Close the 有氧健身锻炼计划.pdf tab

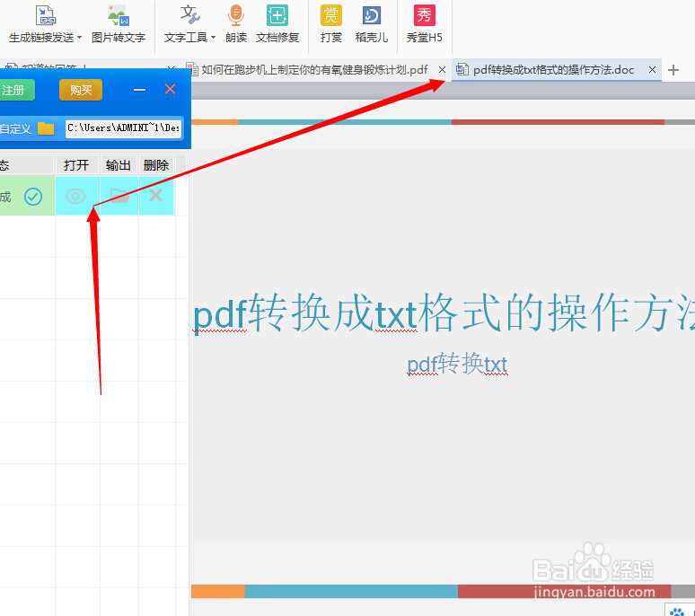[x=442, y=70]
